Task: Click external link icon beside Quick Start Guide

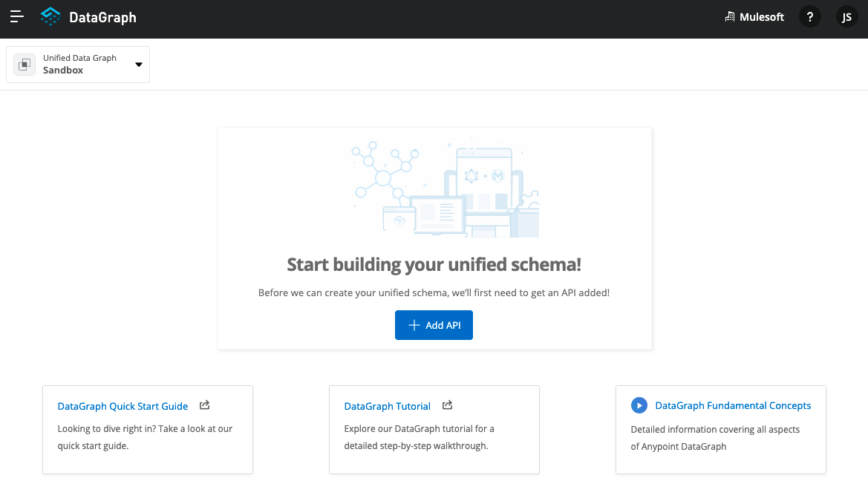Action: (204, 405)
